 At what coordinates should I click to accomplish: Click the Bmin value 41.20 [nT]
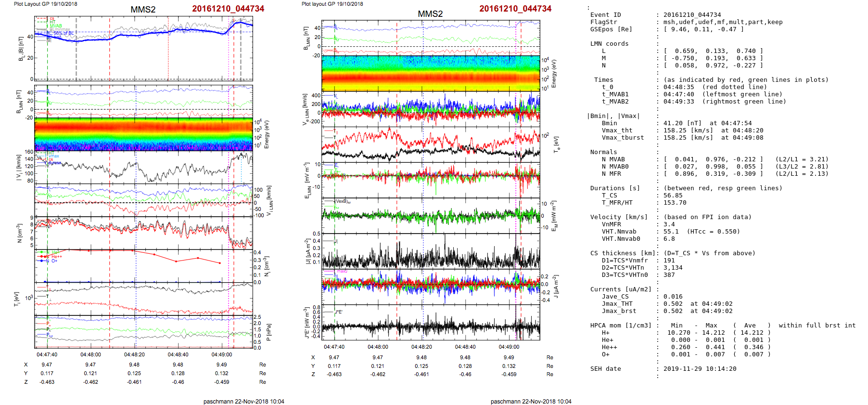682,123
